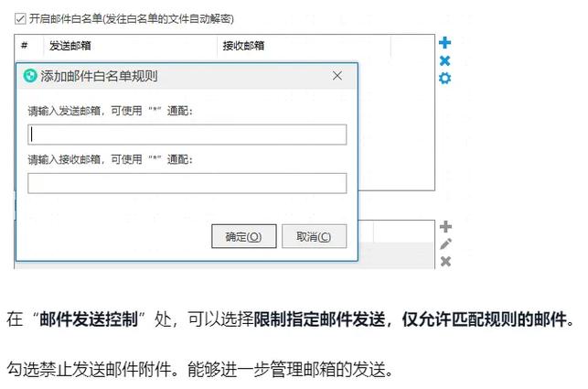Click the label 请输入发送邮箱
Screen dimensions: 588x389
[64, 111]
